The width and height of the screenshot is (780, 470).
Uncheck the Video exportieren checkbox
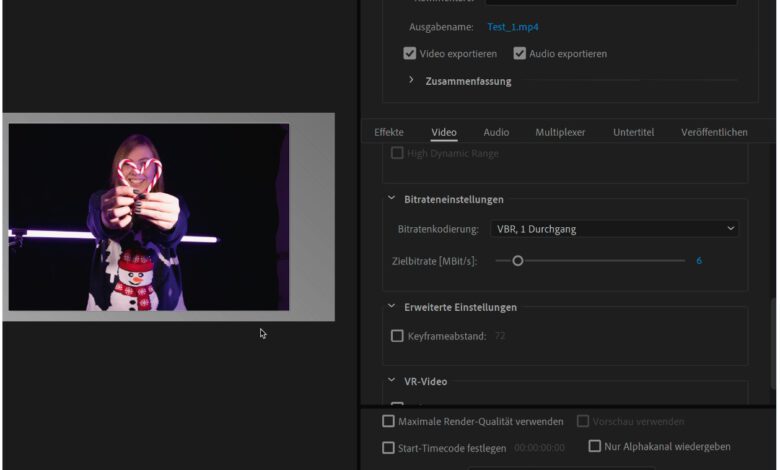tap(410, 54)
